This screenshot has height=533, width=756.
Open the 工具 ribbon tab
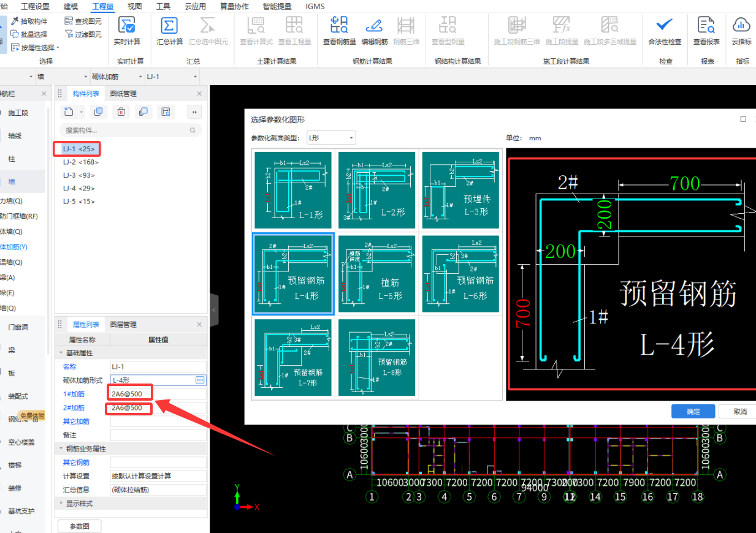(x=163, y=6)
